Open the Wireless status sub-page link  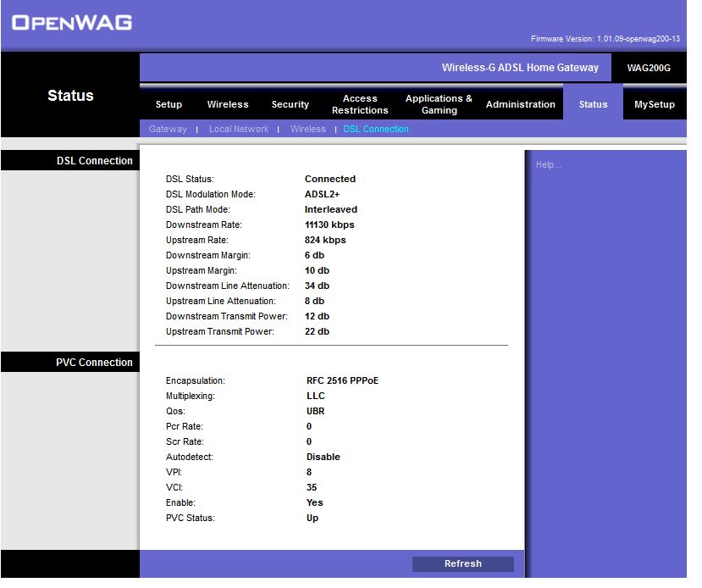308,129
